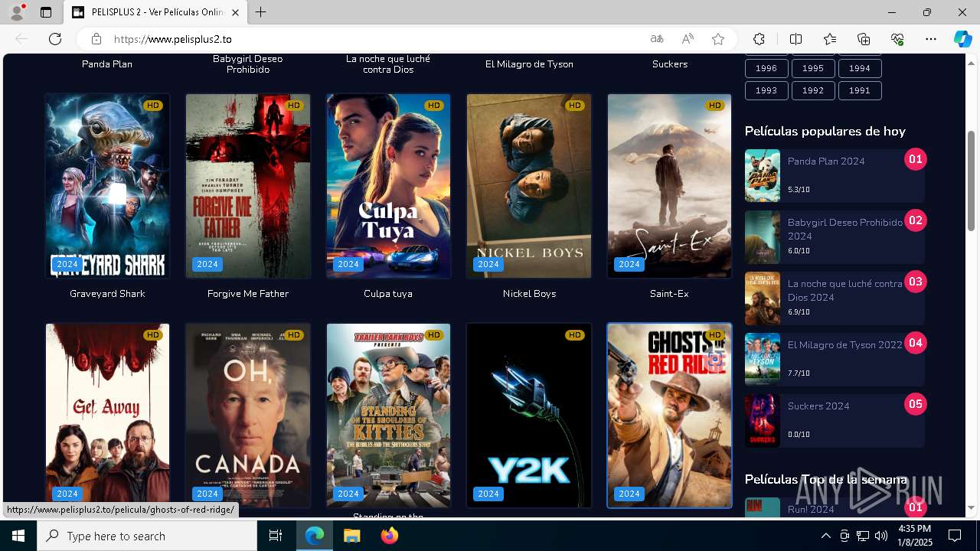Add this page to favorites star

(718, 39)
